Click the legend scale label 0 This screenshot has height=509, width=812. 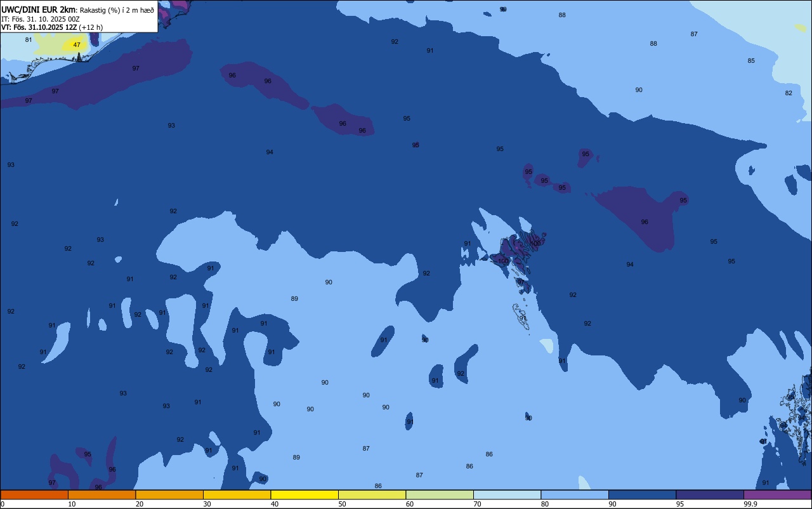click(x=3, y=504)
